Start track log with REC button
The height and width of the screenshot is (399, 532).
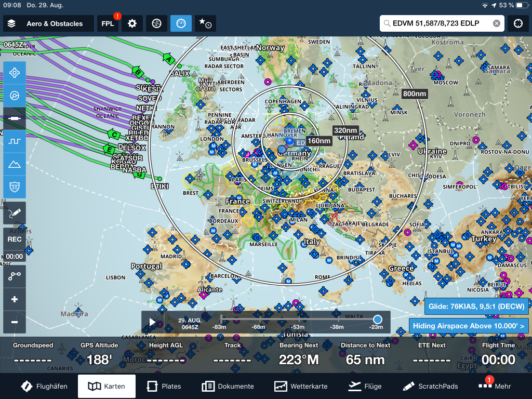click(15, 239)
